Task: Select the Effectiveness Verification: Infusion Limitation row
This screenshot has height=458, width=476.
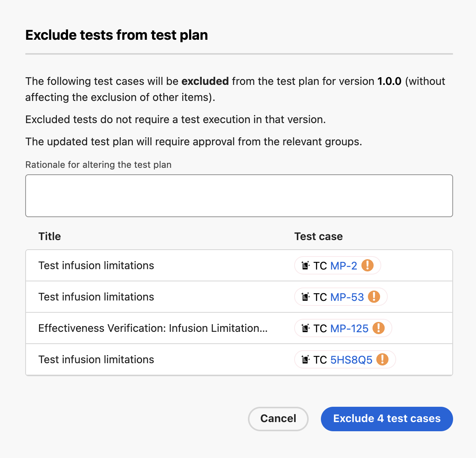Action: (239, 328)
